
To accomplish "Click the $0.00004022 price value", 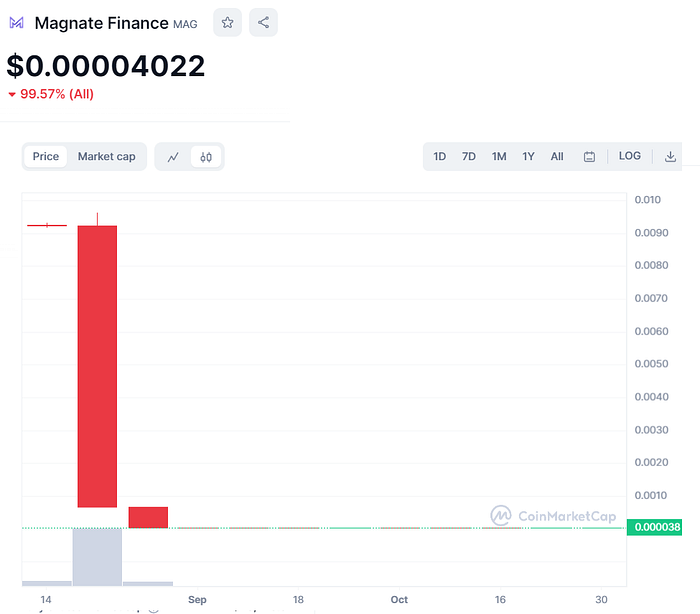I will pyautogui.click(x=105, y=66).
